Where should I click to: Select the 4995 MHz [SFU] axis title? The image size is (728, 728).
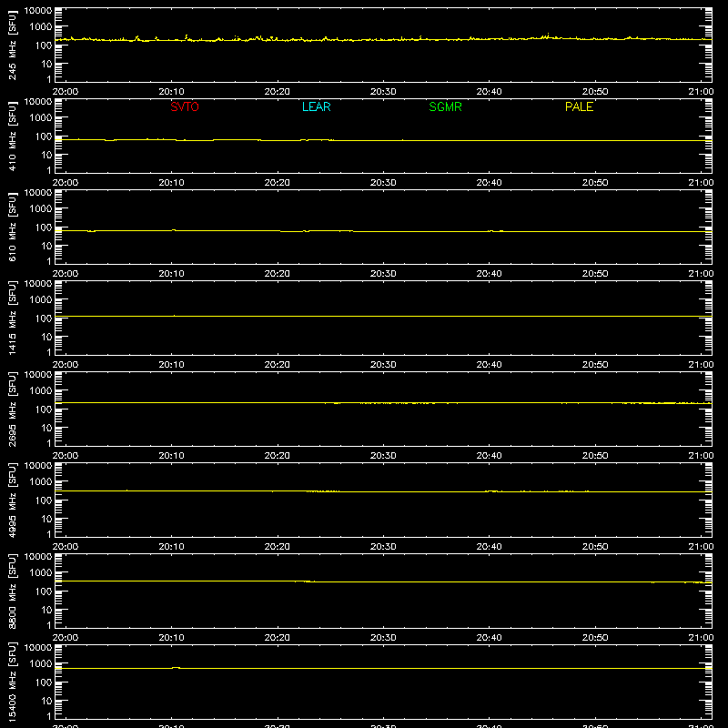pos(13,500)
